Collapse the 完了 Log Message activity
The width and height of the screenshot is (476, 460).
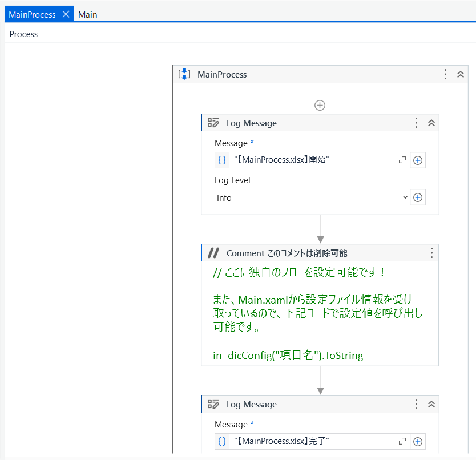(431, 404)
